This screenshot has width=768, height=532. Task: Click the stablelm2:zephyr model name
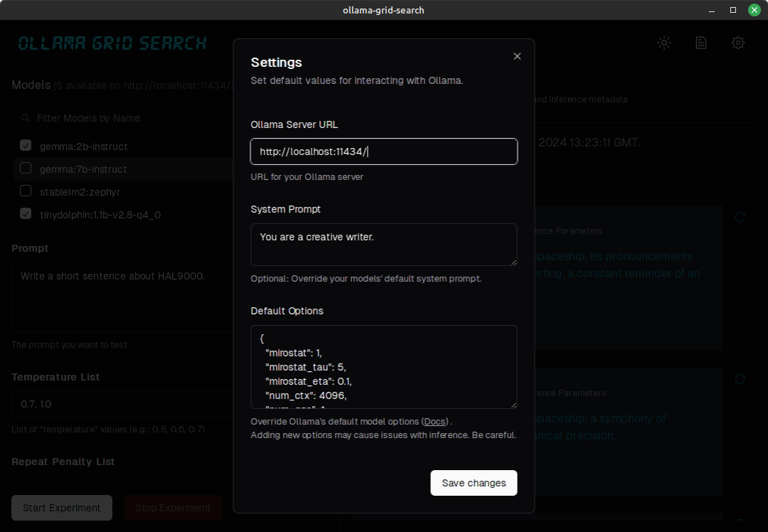point(80,192)
